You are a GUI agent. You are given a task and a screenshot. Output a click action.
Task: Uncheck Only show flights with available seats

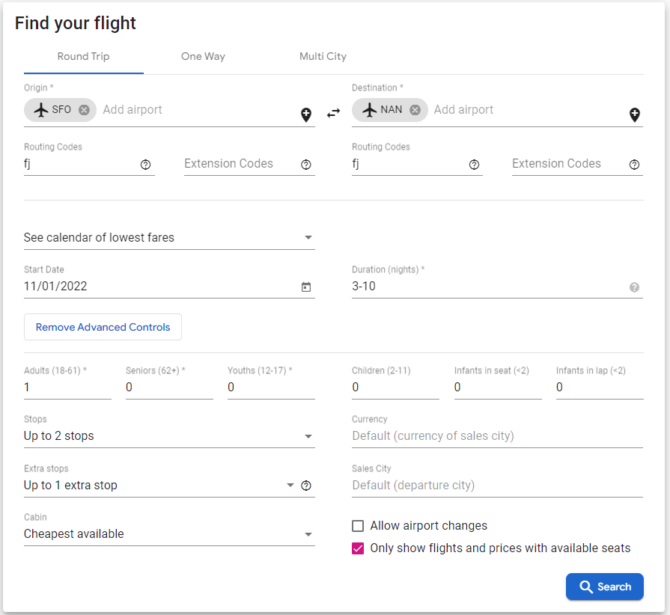point(358,548)
